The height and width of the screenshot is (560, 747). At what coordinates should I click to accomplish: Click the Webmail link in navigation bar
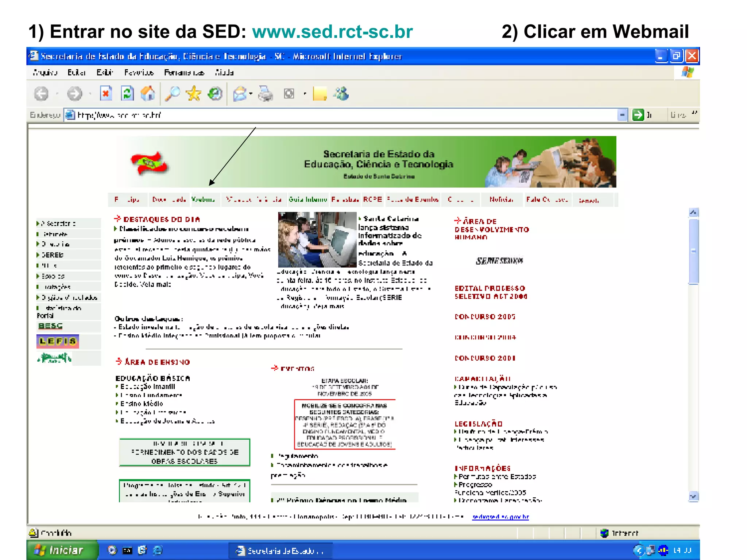pyautogui.click(x=203, y=199)
